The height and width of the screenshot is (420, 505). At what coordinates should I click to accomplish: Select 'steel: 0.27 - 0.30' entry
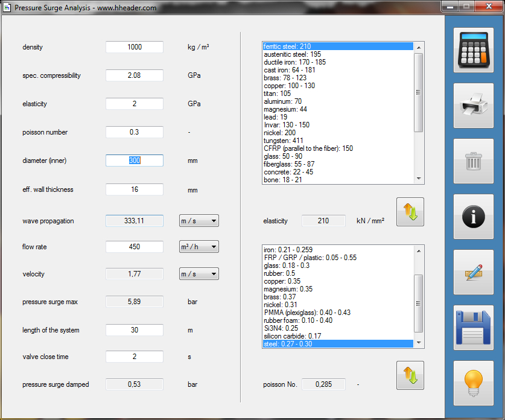pyautogui.click(x=338, y=344)
